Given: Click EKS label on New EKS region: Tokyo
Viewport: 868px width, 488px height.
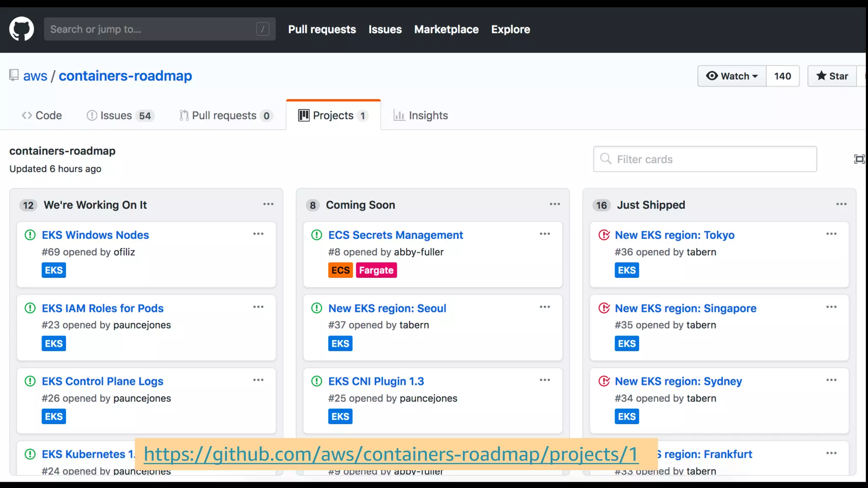Looking at the screenshot, I should (x=627, y=270).
